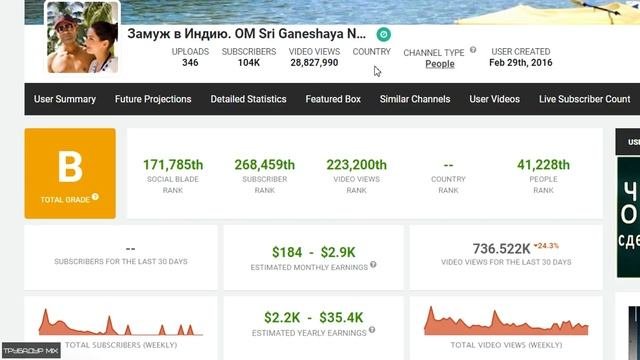The height and width of the screenshot is (360, 640).
Task: Click the 223,200th video views rank
Action: (x=356, y=165)
